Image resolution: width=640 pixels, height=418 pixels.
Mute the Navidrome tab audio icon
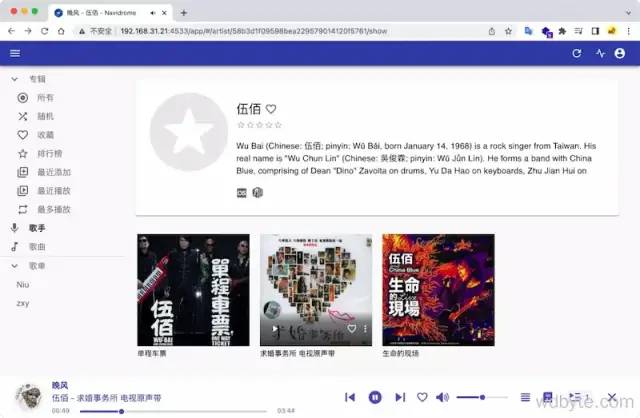(153, 13)
